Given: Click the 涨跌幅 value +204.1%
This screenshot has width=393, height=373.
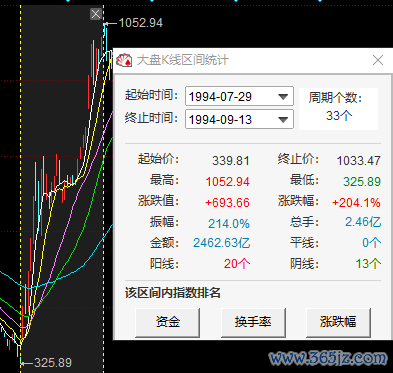Looking at the screenshot, I should 356,202.
